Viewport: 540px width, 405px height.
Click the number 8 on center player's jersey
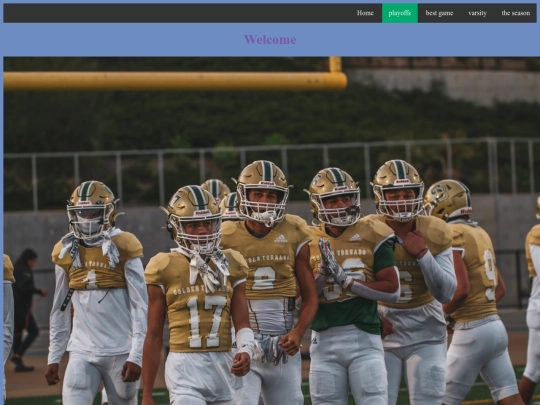click(263, 278)
